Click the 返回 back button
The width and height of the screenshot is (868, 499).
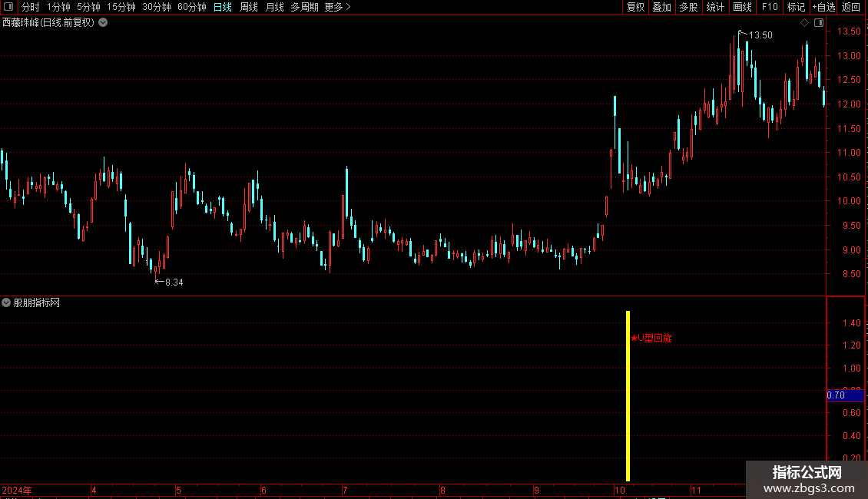(851, 7)
